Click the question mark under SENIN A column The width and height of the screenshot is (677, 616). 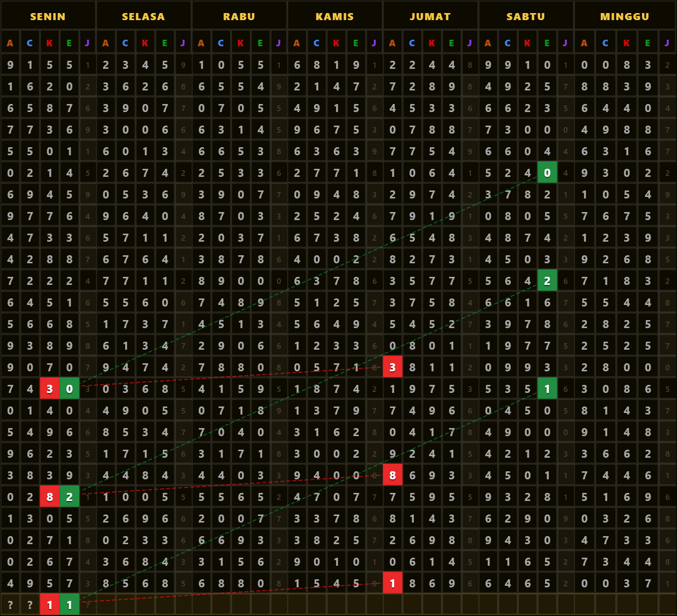click(10, 604)
